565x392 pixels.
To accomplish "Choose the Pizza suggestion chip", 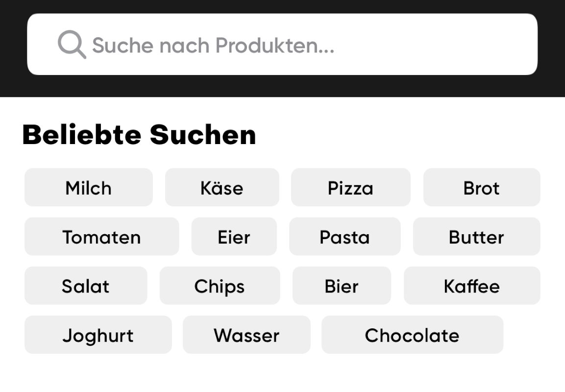I will pos(350,187).
